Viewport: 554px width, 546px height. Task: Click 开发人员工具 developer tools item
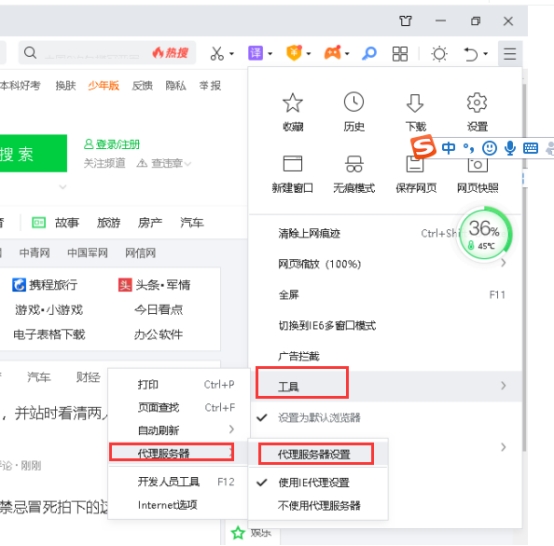[179, 482]
